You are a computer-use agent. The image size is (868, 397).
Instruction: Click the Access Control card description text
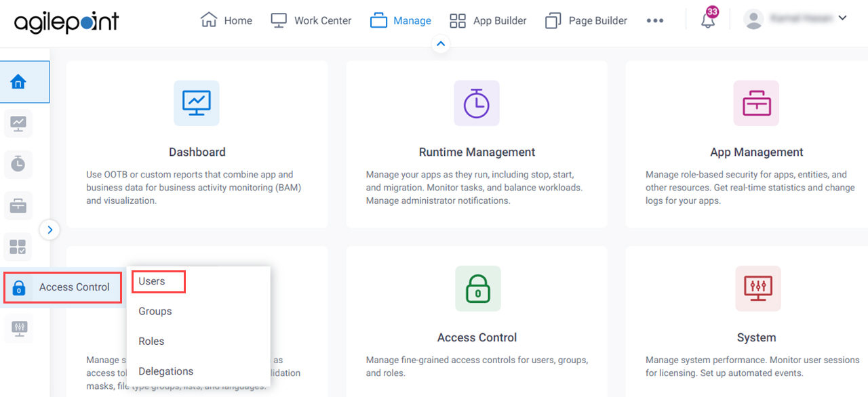[x=477, y=367]
